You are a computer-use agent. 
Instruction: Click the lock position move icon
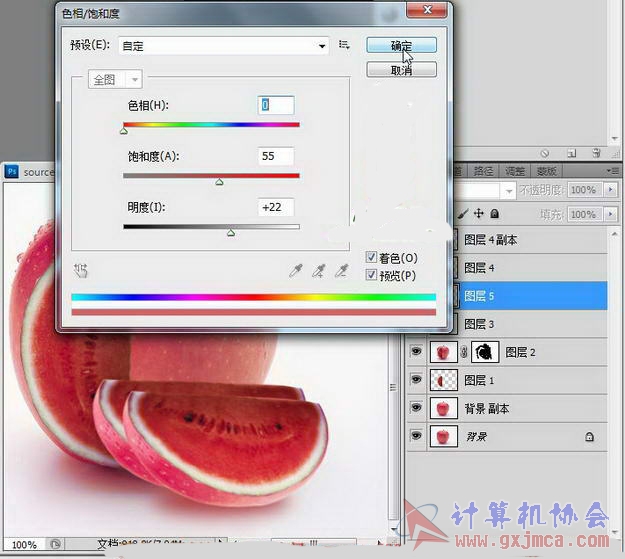478,214
